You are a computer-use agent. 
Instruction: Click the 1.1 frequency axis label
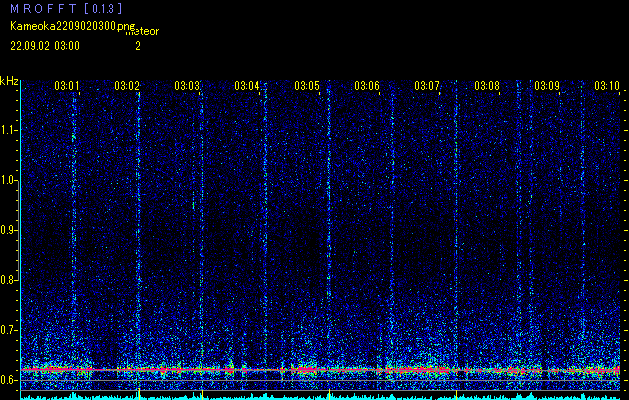tap(8, 130)
